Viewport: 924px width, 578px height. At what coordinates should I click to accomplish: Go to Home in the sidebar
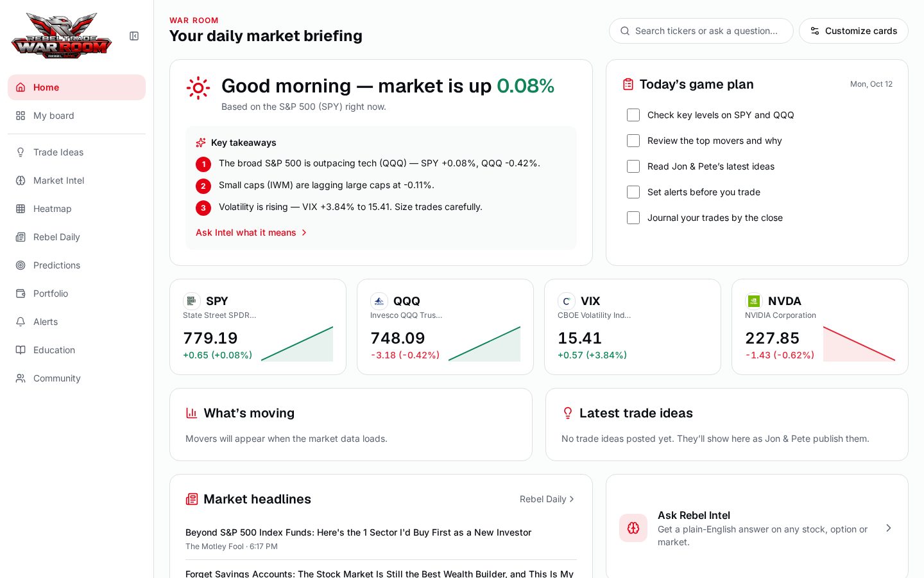coord(76,87)
